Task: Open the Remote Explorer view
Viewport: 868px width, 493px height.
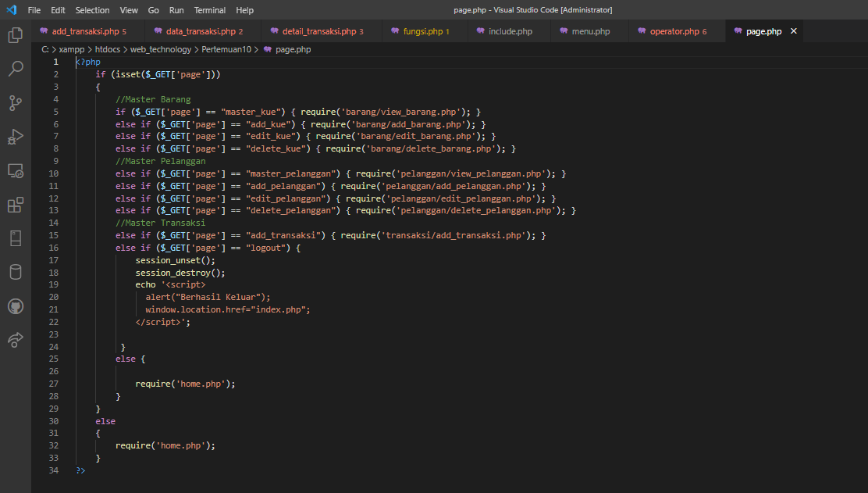Action: point(16,170)
